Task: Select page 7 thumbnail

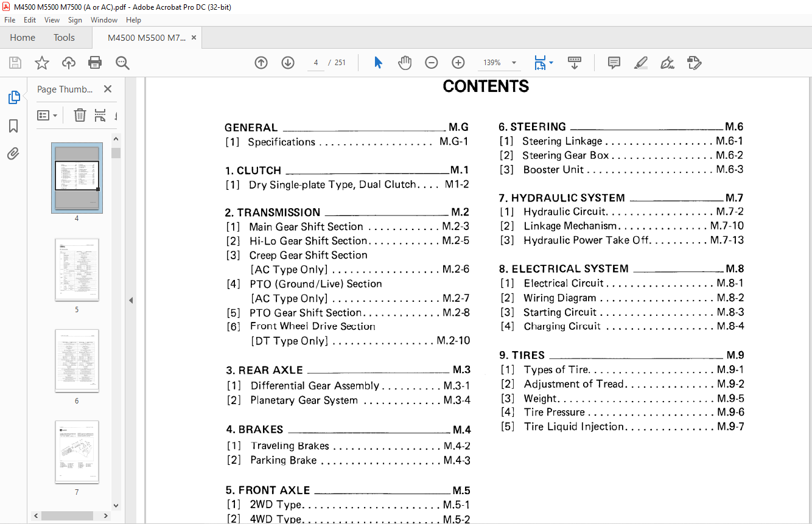Action: 77,452
